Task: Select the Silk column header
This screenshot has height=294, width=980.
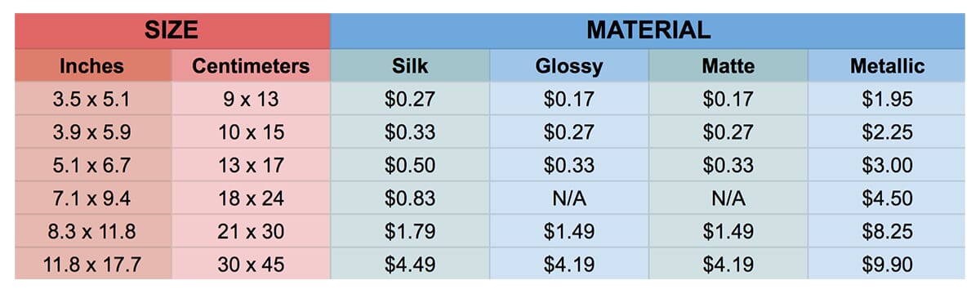Action: tap(410, 65)
